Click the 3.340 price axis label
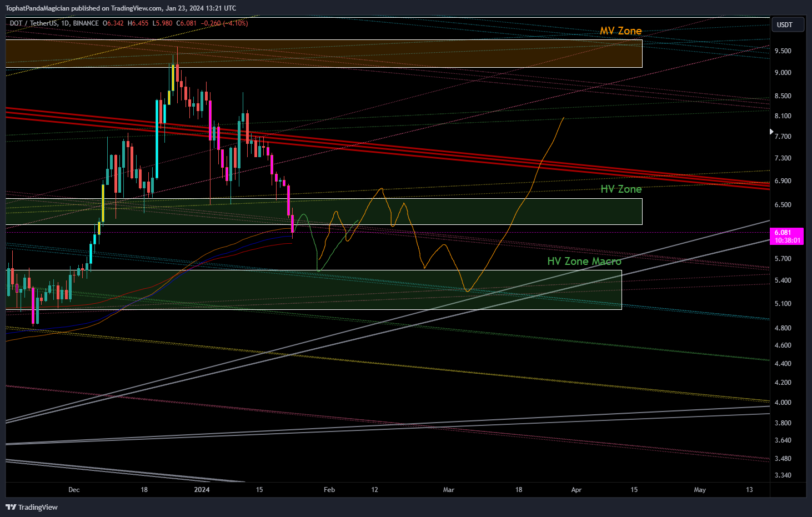 [783, 475]
